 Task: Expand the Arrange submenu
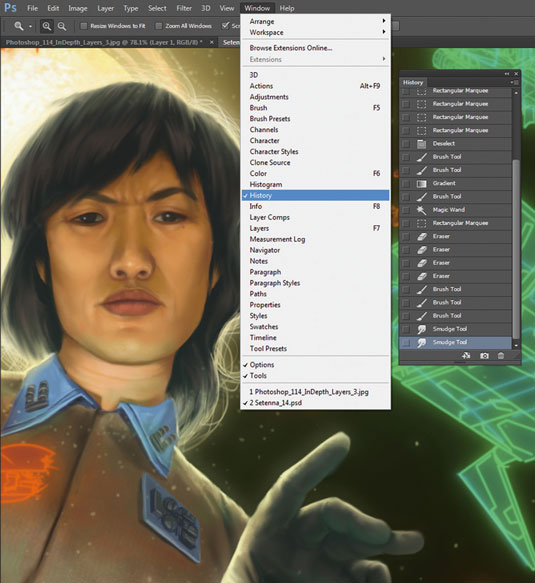315,21
